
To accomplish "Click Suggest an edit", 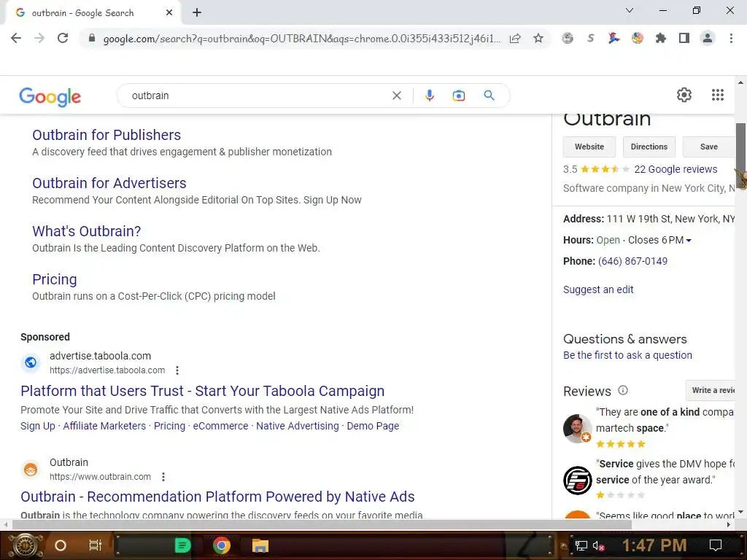I will [x=598, y=289].
